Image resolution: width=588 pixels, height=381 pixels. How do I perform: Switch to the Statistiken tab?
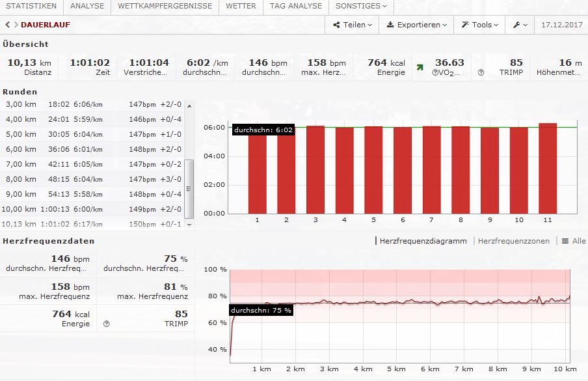(x=31, y=6)
